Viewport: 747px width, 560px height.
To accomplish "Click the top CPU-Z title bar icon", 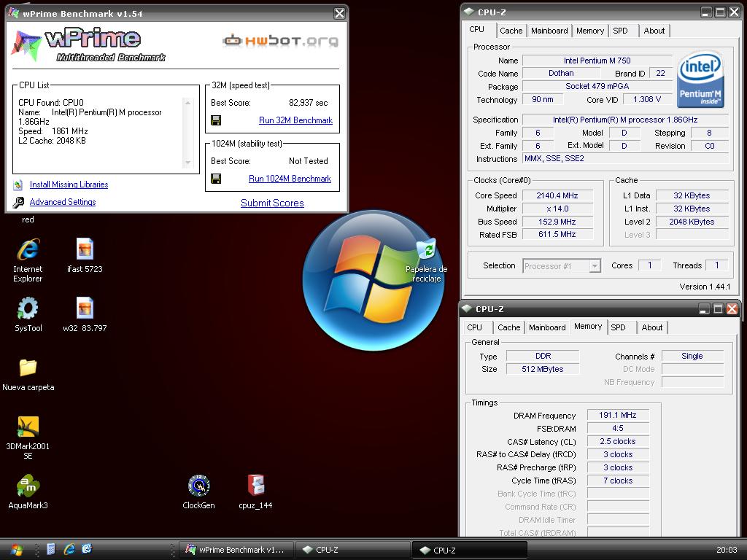I will pyautogui.click(x=469, y=12).
